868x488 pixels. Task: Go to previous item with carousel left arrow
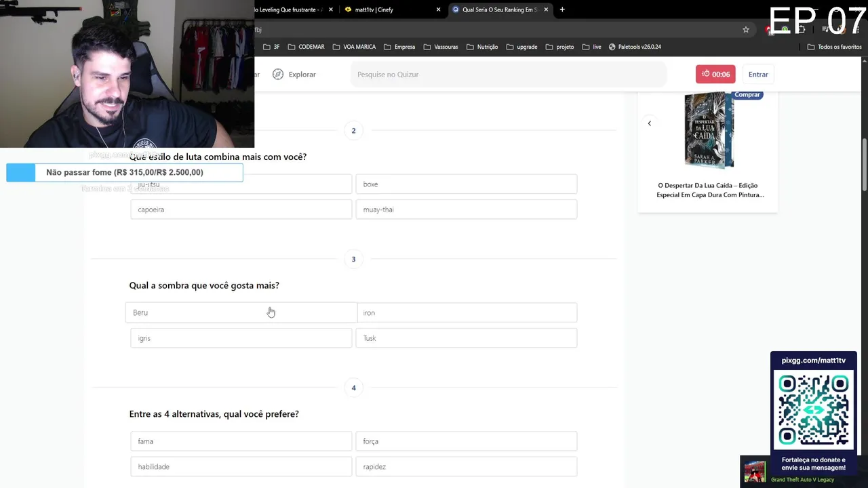click(x=650, y=123)
